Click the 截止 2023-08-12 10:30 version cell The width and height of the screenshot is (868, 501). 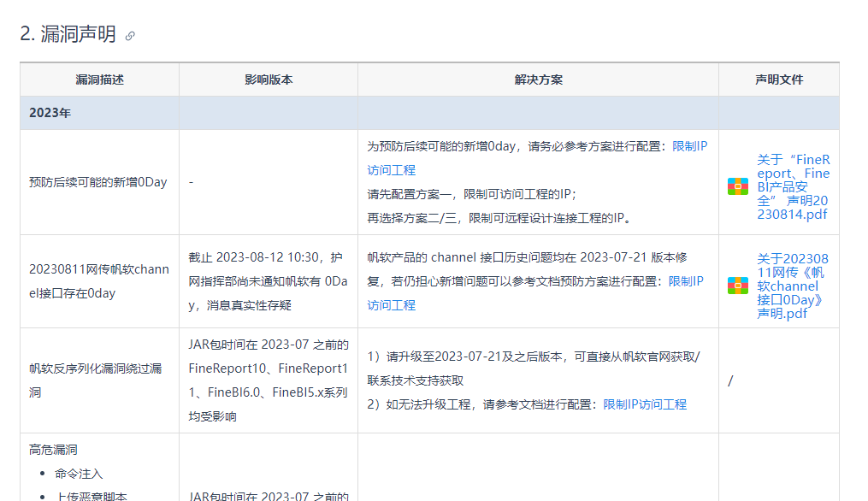(x=269, y=281)
